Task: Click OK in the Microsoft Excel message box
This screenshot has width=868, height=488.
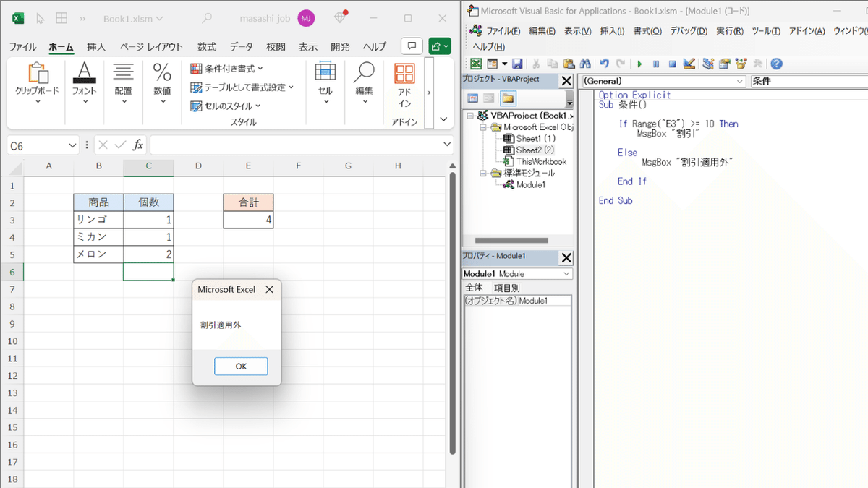Action: pos(241,367)
